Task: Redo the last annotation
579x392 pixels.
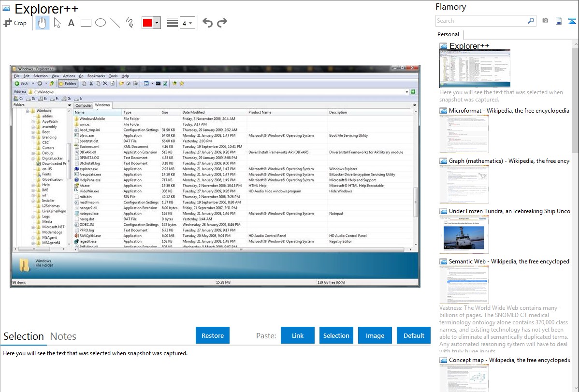Action: pyautogui.click(x=222, y=23)
